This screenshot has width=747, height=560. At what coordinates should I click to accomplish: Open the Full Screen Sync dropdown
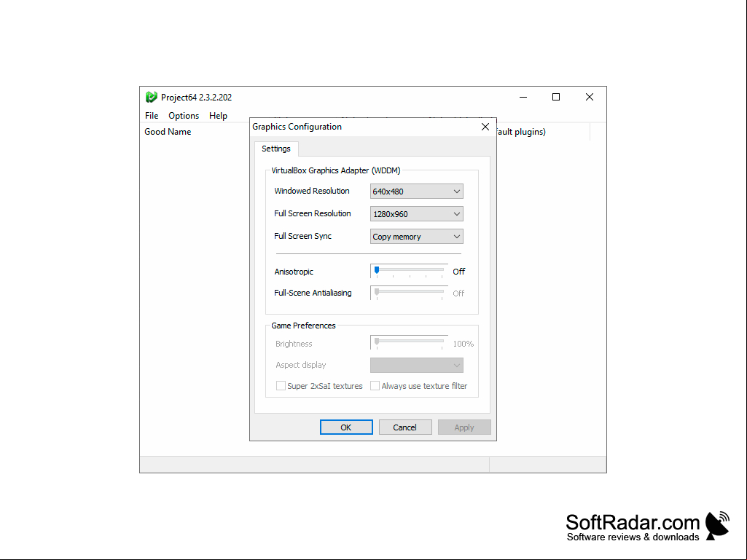[x=416, y=237]
